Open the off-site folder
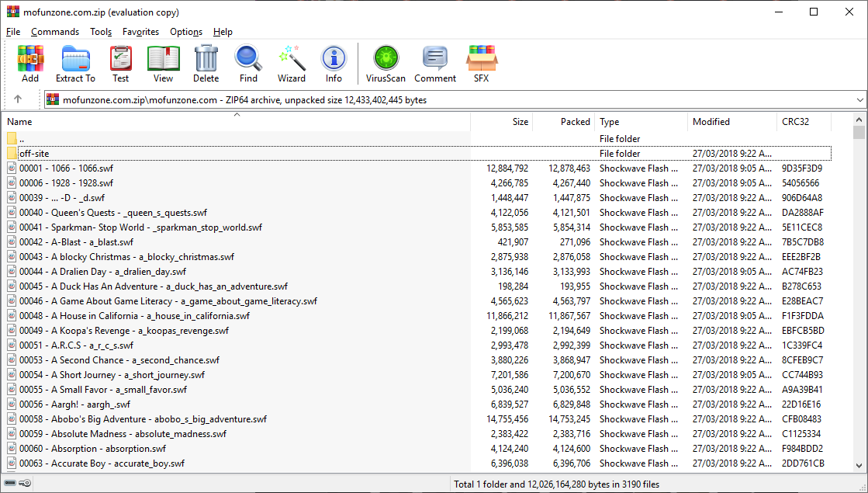The width and height of the screenshot is (868, 493). (34, 154)
